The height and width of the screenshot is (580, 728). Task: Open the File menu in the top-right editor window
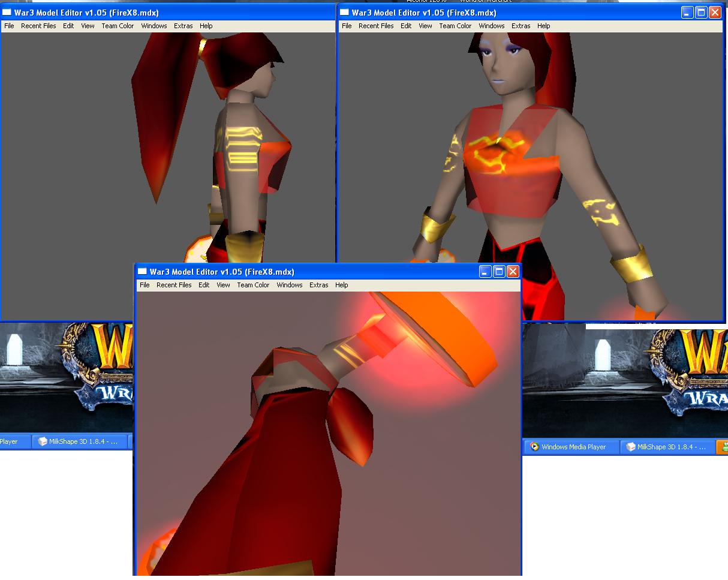click(x=347, y=26)
